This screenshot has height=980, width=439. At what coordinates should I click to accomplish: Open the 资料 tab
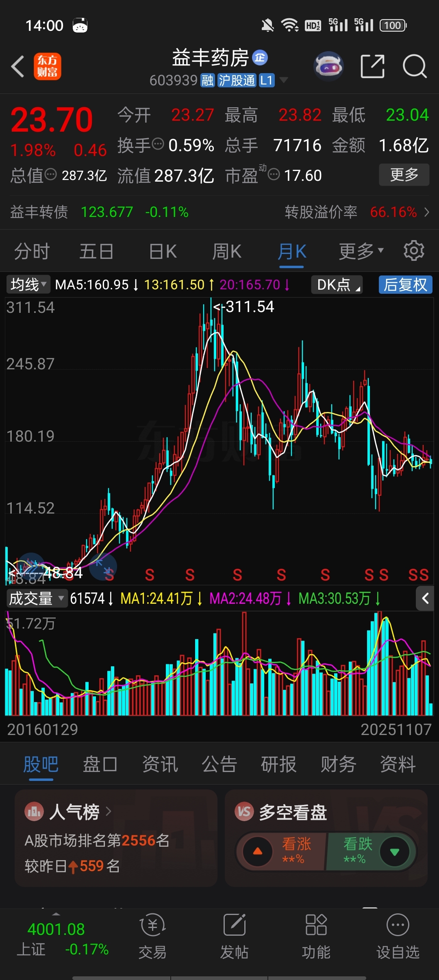(398, 764)
